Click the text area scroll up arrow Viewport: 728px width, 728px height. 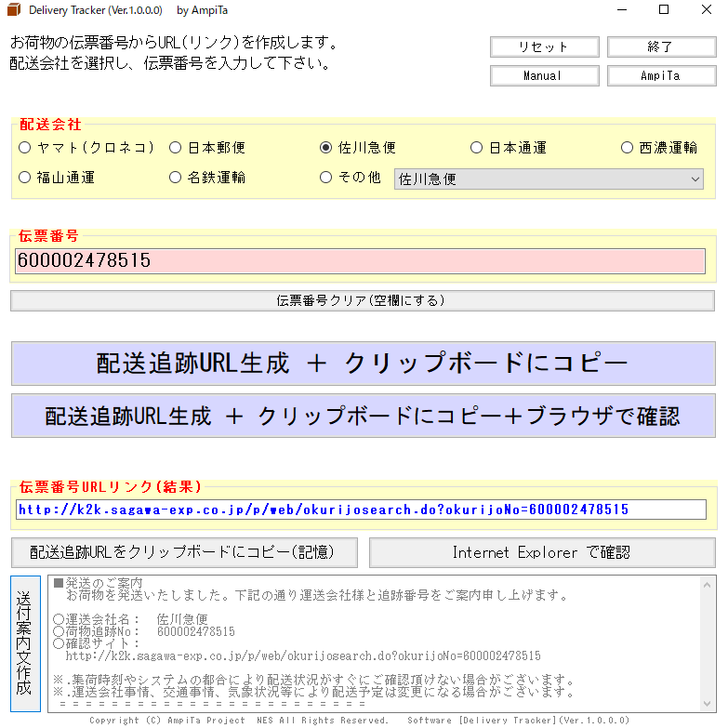coord(708,585)
